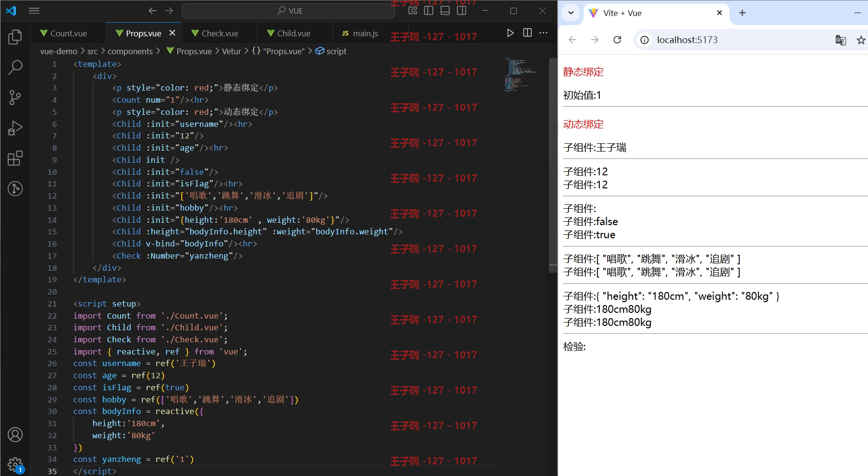Viewport: 868px width, 476px height.
Task: Open browser tab search dropdown
Action: tap(571, 13)
